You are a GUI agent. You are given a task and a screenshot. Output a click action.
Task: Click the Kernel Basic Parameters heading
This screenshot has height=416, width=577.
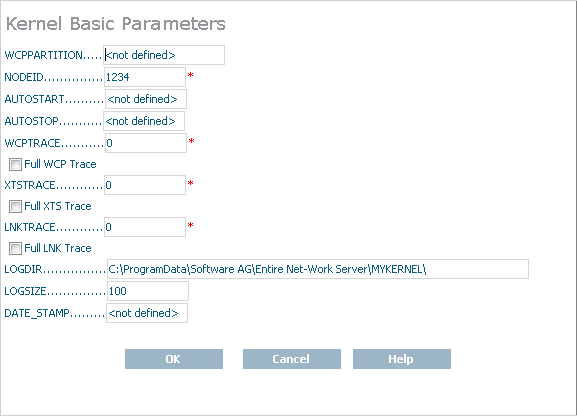116,24
